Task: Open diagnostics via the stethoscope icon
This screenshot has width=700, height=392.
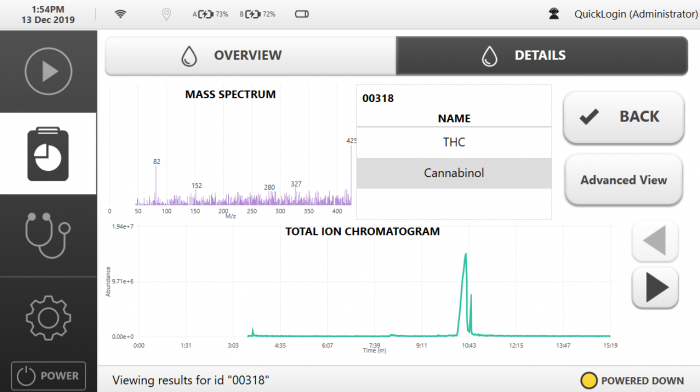Action: click(48, 235)
